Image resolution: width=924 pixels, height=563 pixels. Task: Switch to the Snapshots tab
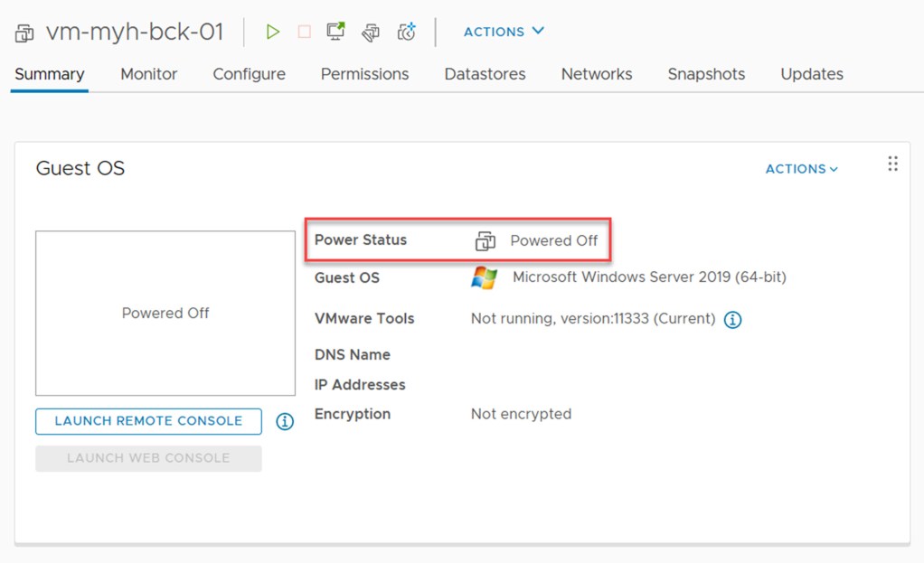coord(706,74)
